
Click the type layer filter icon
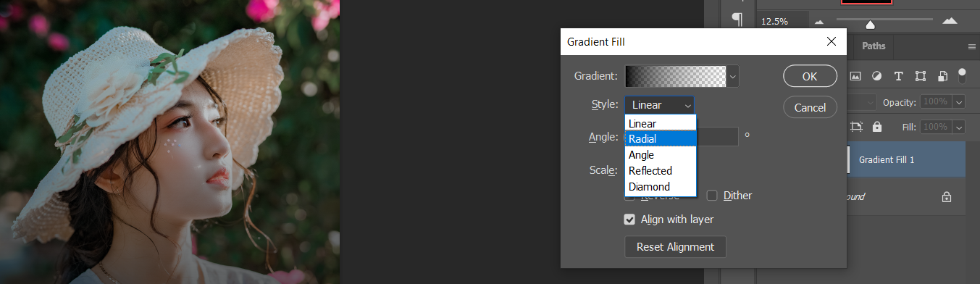(898, 76)
